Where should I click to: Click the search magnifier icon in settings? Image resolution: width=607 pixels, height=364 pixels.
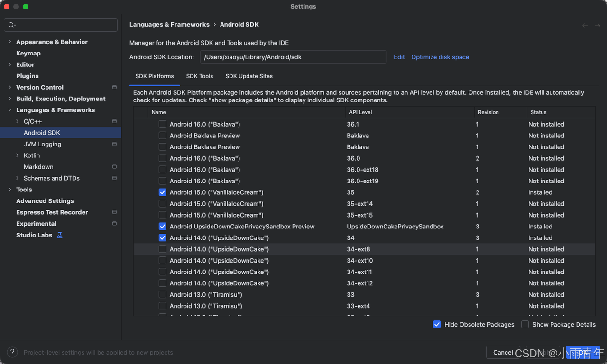click(x=11, y=25)
